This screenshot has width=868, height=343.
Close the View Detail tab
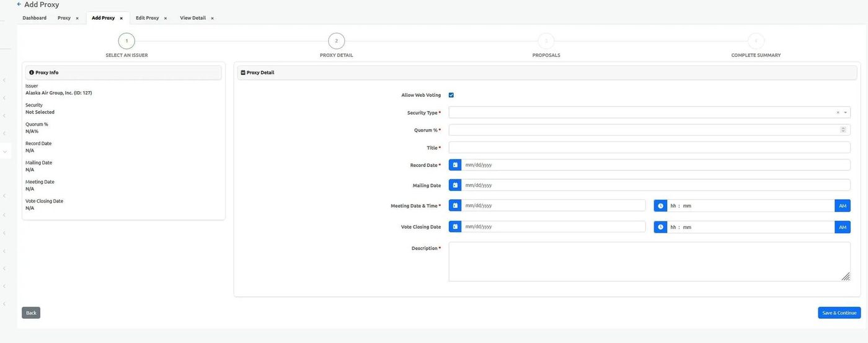212,19
